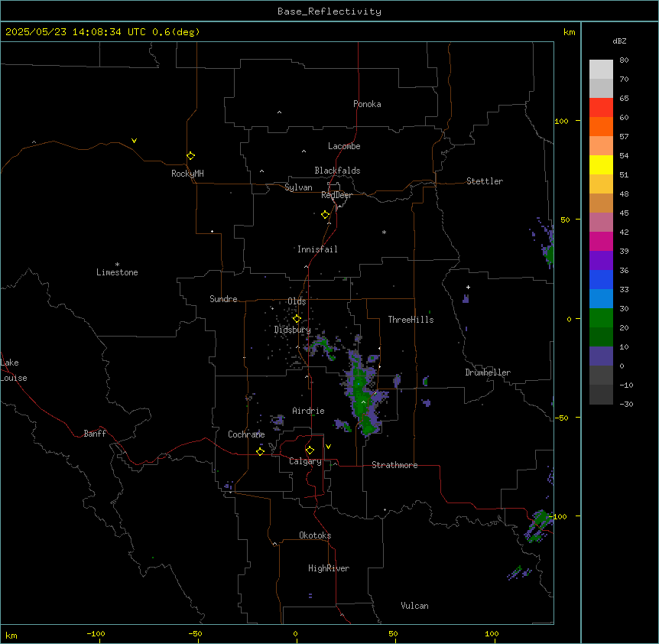The height and width of the screenshot is (644, 659).
Task: Click the Okotoks label
Action: [315, 535]
